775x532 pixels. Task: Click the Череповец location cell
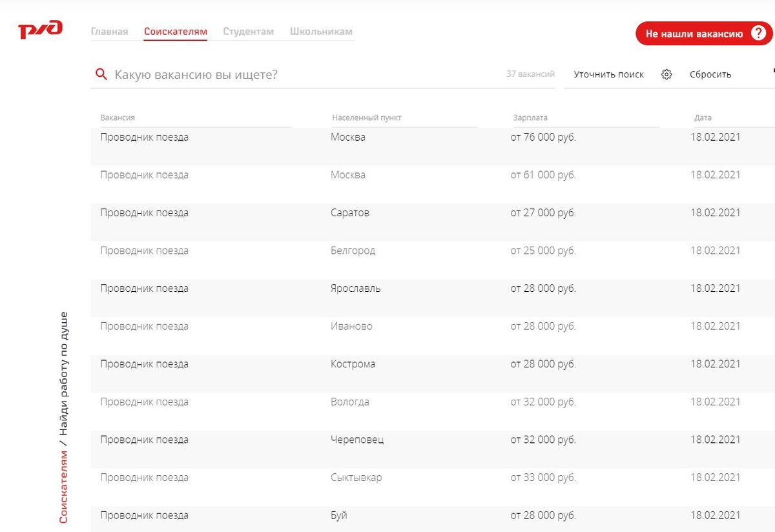pyautogui.click(x=357, y=440)
